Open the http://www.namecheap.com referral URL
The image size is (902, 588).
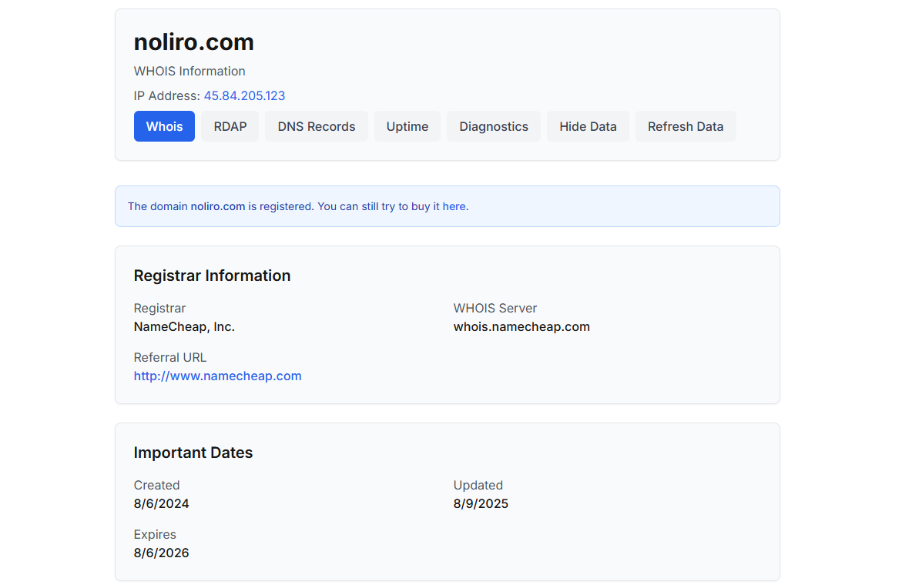[217, 376]
